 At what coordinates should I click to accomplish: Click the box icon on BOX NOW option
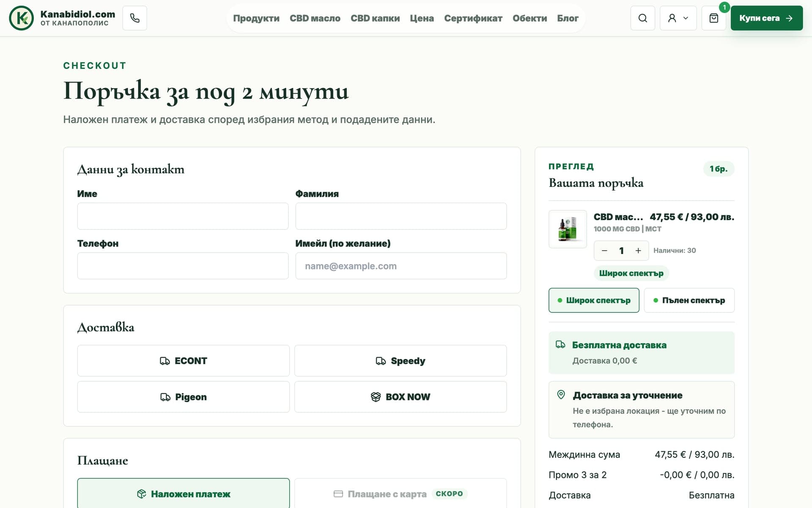tap(376, 397)
